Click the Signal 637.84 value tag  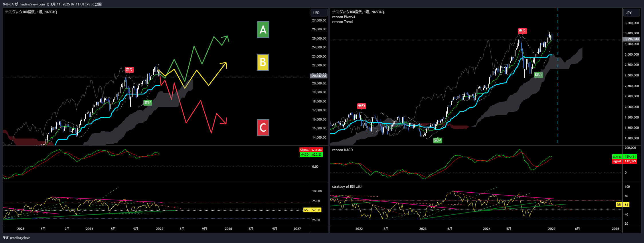coord(311,150)
